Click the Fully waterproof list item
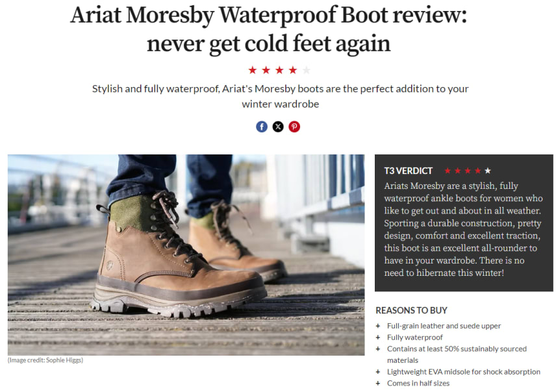 click(x=415, y=337)
